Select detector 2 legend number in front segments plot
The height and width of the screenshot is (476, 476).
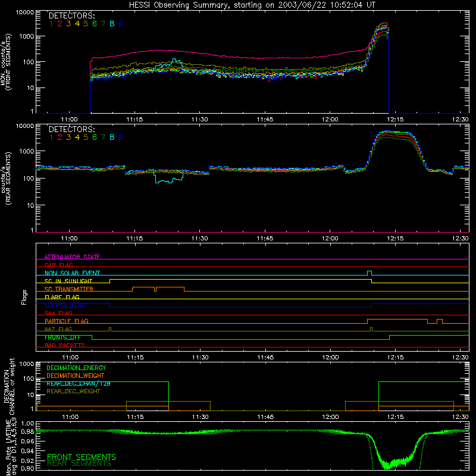click(x=60, y=24)
